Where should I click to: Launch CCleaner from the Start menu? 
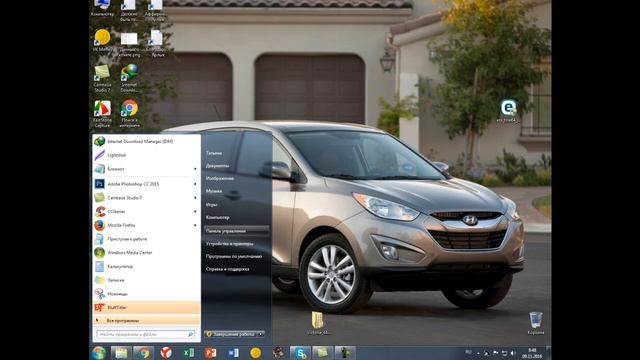click(x=147, y=211)
